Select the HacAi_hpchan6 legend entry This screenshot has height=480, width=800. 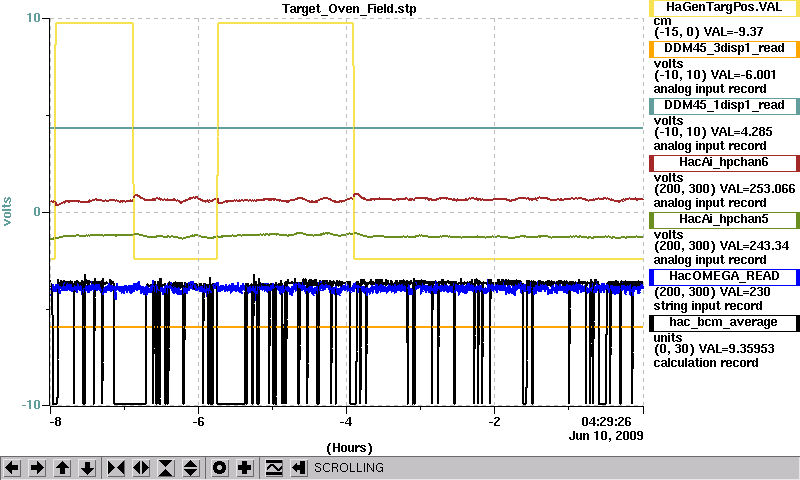pyautogui.click(x=724, y=163)
